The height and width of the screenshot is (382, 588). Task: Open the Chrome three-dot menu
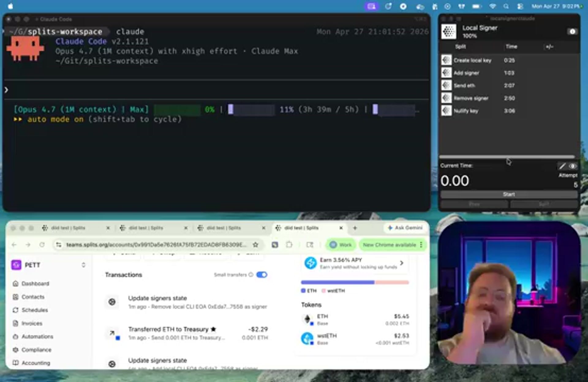(x=421, y=245)
